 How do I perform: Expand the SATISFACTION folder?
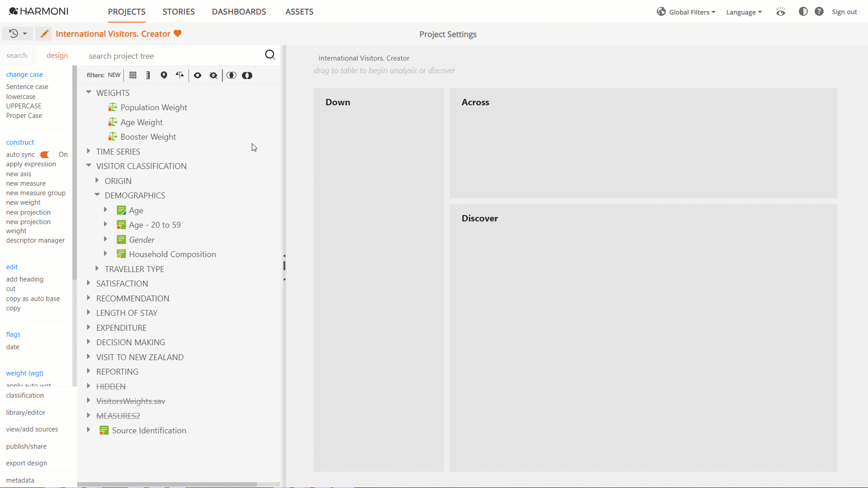pos(89,283)
